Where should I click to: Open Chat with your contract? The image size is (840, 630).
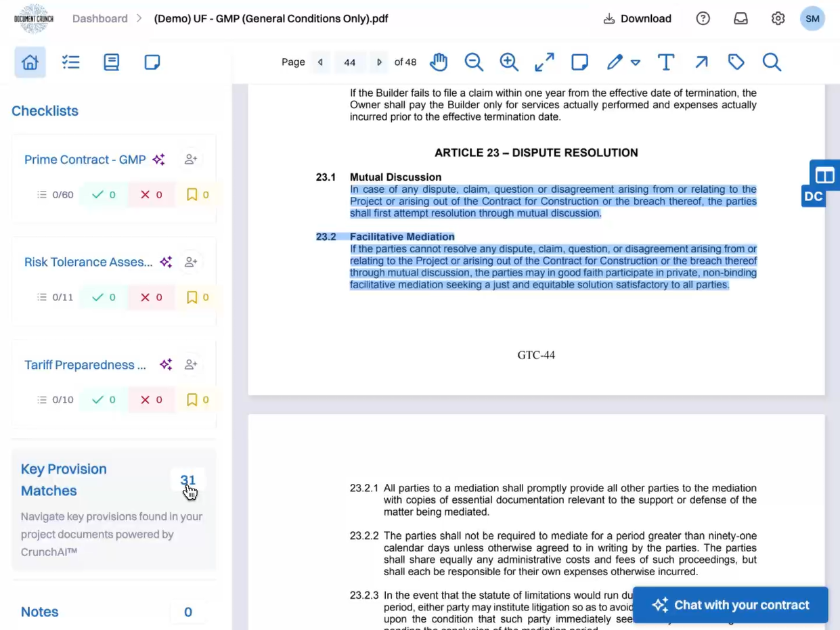[730, 605]
